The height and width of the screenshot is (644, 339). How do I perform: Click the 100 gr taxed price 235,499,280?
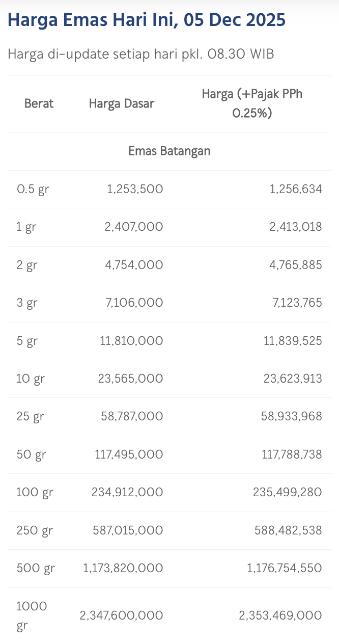[287, 492]
